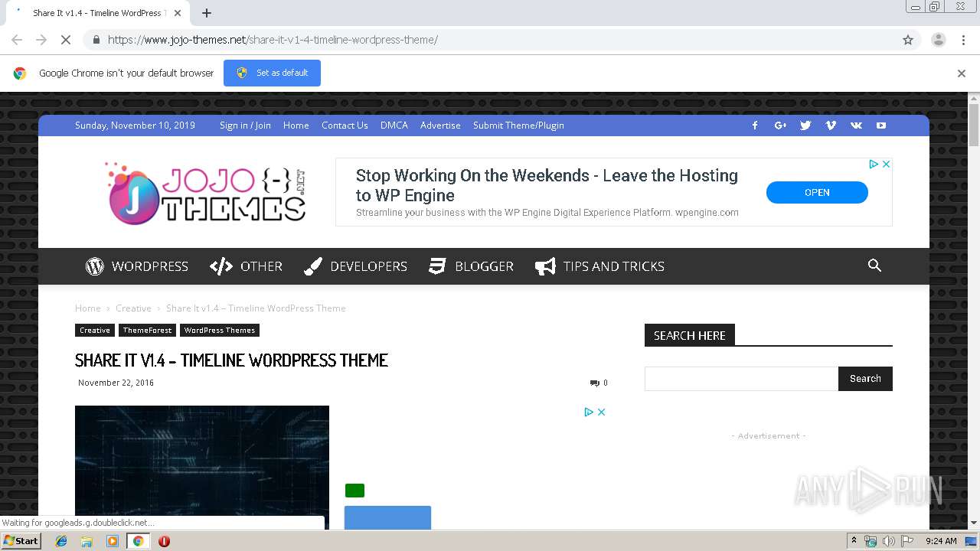980x551 pixels.
Task: Click the action center flag tray icon
Action: [x=907, y=541]
